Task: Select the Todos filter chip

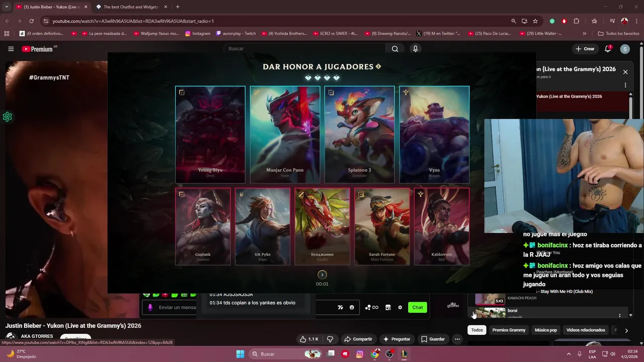Action: point(477,330)
